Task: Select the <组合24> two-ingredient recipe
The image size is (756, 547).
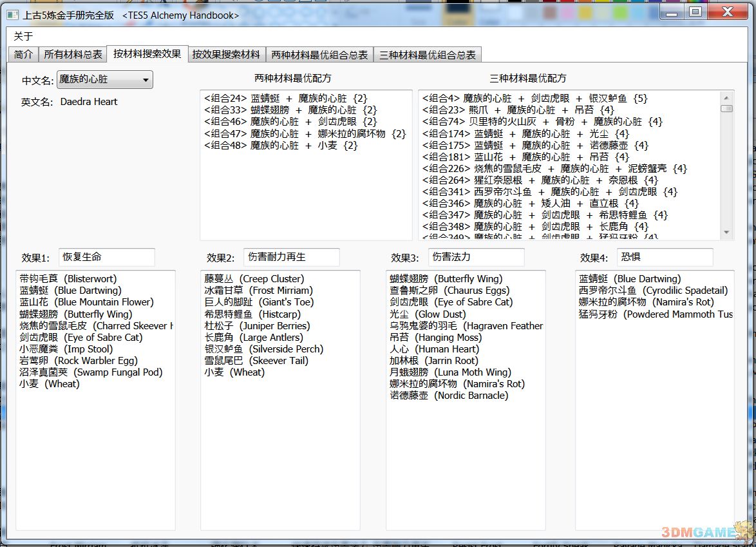Action: (x=285, y=99)
